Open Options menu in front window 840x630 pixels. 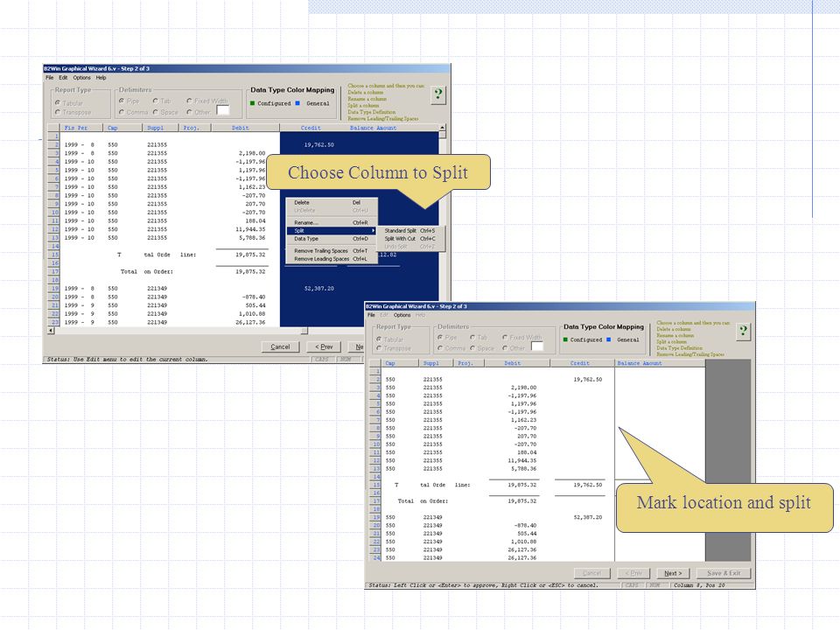402,315
